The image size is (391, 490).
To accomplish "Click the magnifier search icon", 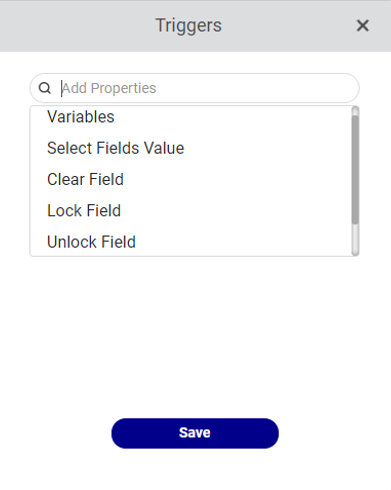I will 45,88.
